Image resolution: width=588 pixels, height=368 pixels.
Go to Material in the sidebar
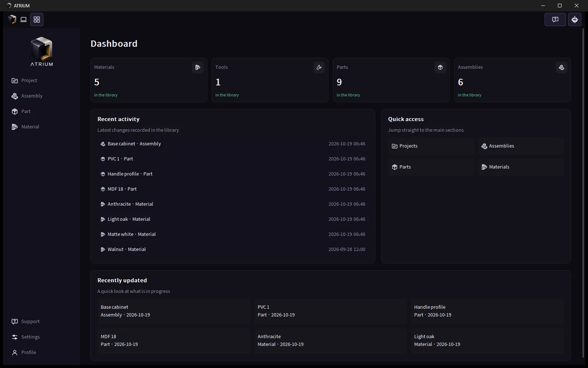click(41, 127)
